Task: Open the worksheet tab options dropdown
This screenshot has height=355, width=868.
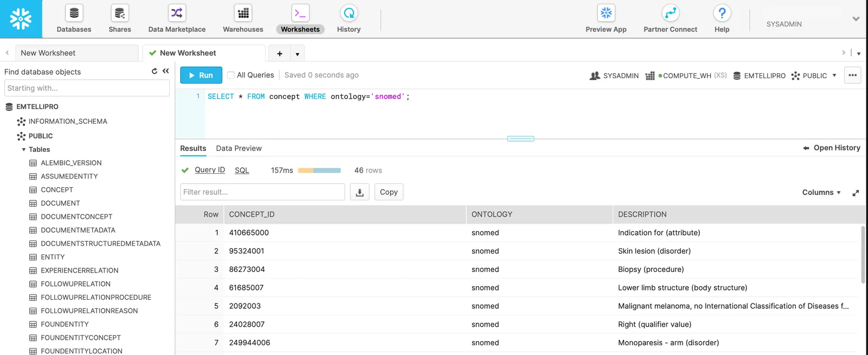Action: [297, 54]
